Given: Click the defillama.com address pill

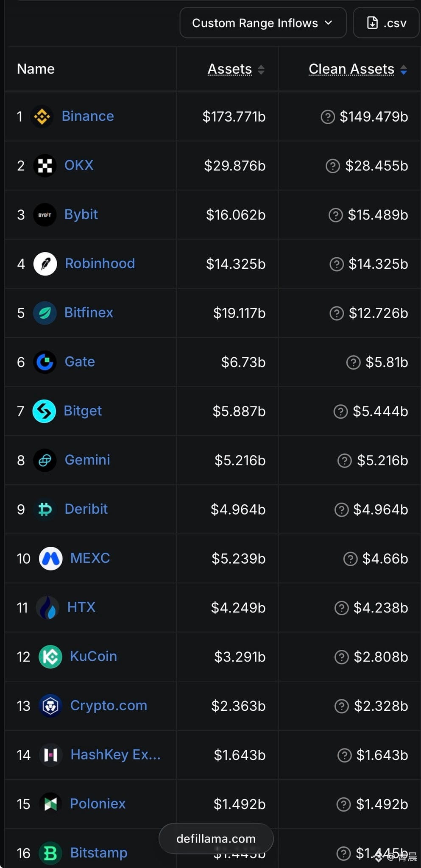Looking at the screenshot, I should 216,839.
